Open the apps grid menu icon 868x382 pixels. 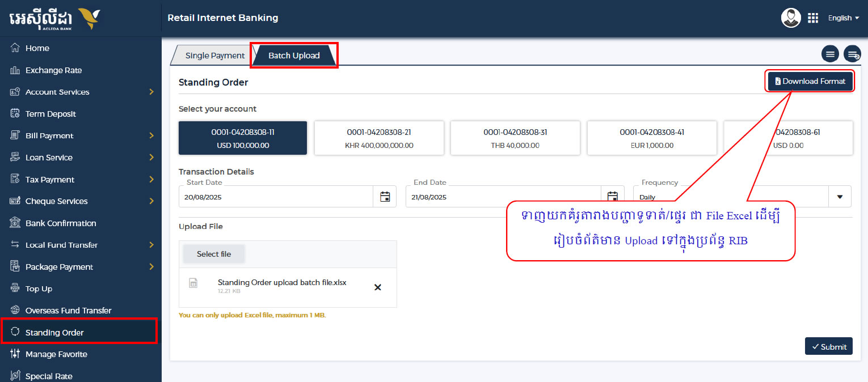813,18
